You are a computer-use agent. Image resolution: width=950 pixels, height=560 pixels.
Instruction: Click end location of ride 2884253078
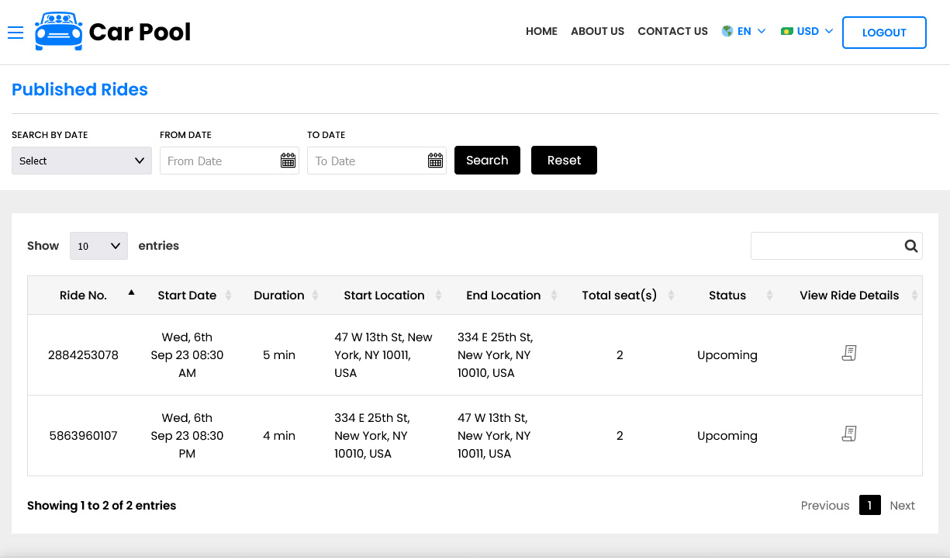tap(496, 355)
